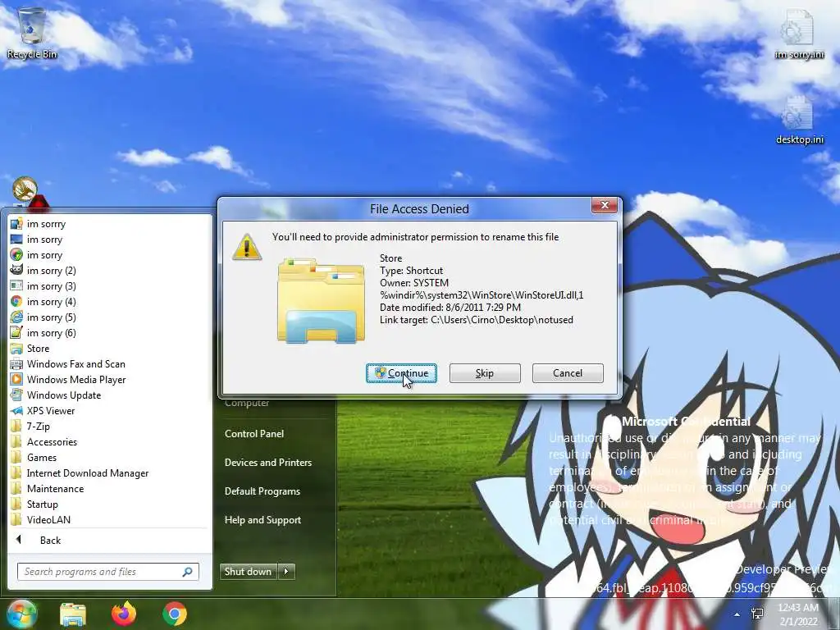Click Cancel in File Access Denied dialog
Screen dimensions: 840x630
click(568, 373)
